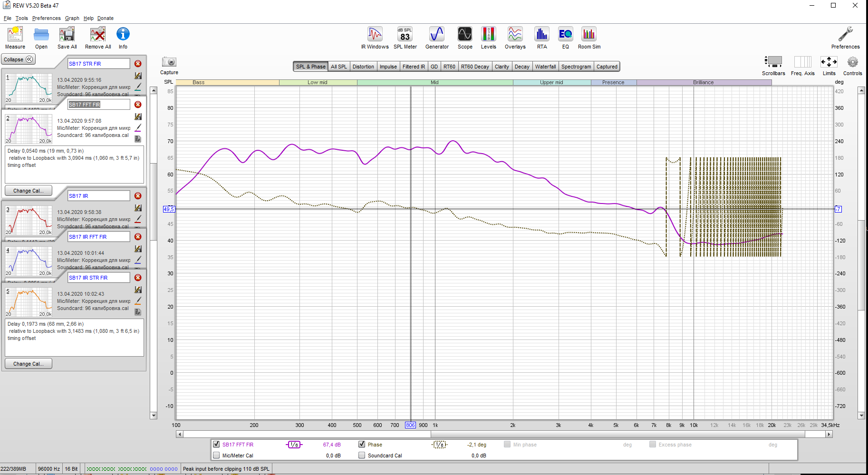Image resolution: width=868 pixels, height=475 pixels.
Task: Save the SB17 FFT FIR measurement
Action: pos(138,116)
